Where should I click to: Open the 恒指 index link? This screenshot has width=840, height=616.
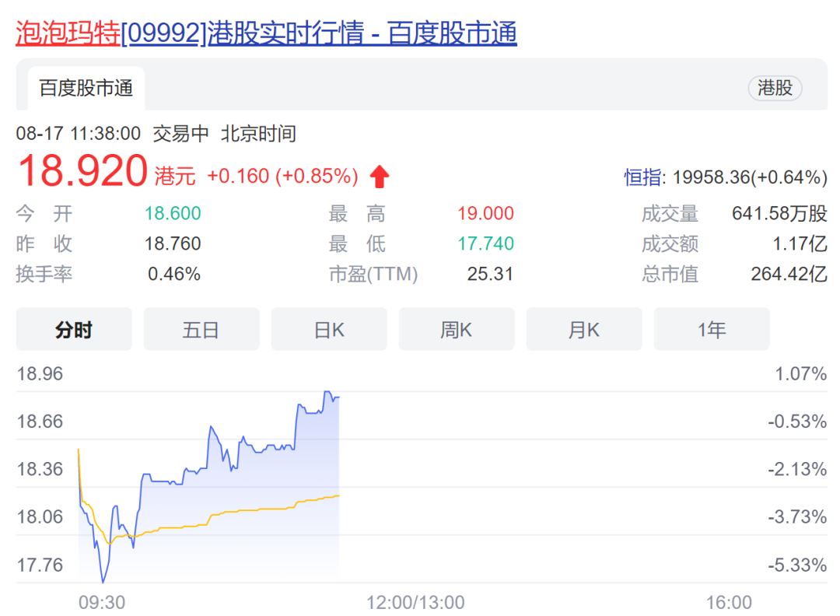point(643,177)
